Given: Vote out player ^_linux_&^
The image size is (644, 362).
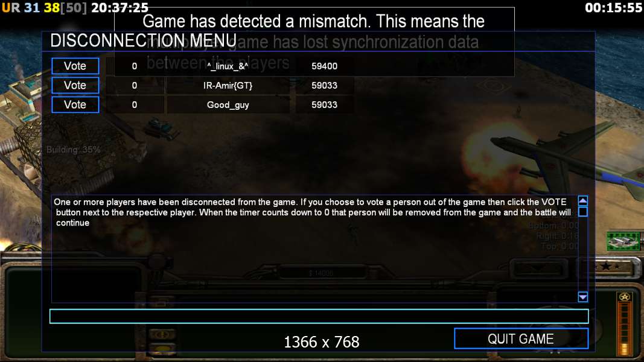Looking at the screenshot, I should click(75, 66).
